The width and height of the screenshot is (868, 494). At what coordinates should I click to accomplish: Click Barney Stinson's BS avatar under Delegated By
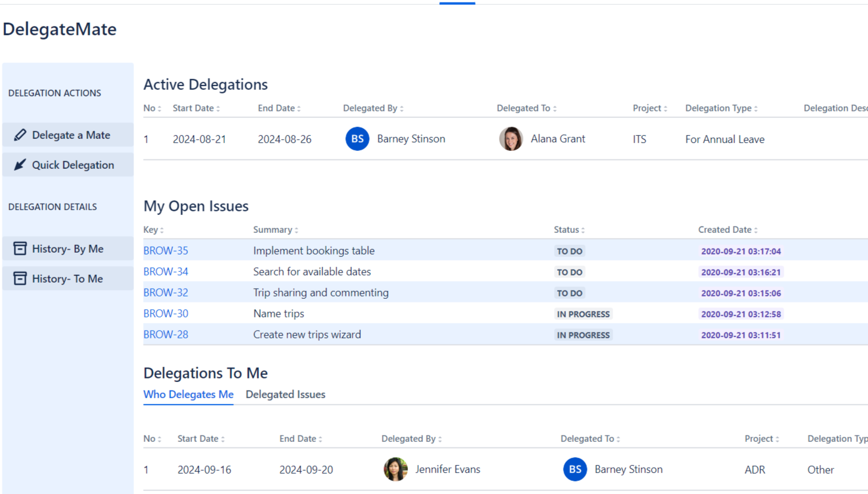(x=357, y=138)
